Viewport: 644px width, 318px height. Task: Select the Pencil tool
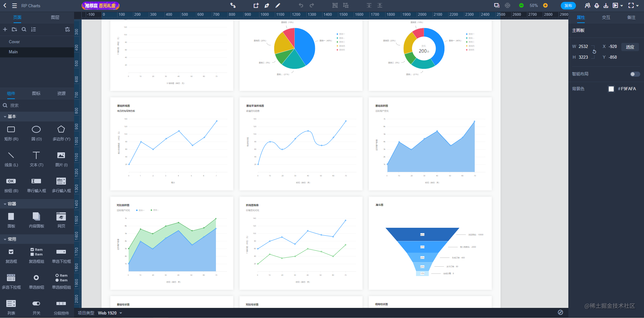[x=278, y=5]
